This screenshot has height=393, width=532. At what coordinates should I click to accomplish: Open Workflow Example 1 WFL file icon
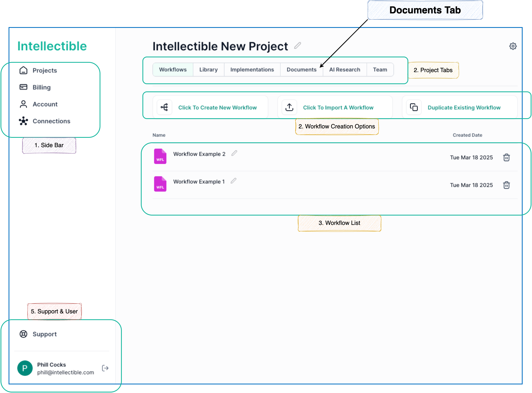click(160, 184)
